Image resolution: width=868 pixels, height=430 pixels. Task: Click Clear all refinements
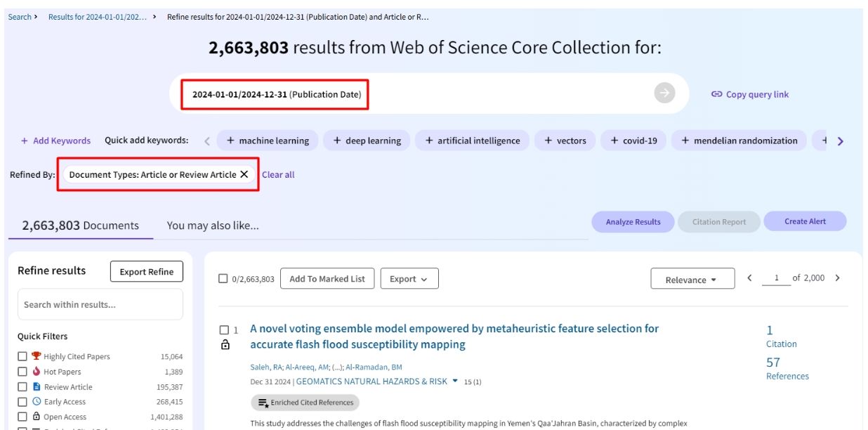[x=278, y=175]
